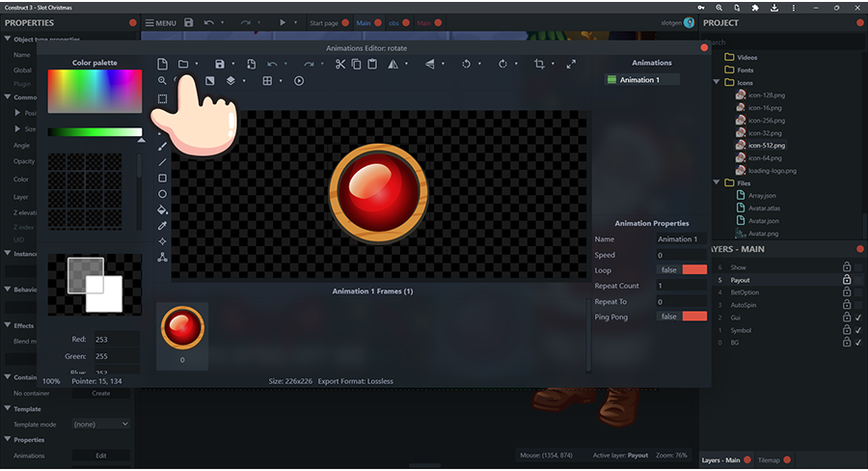Click the animation preview play icon
The height and width of the screenshot is (471, 868).
point(299,81)
